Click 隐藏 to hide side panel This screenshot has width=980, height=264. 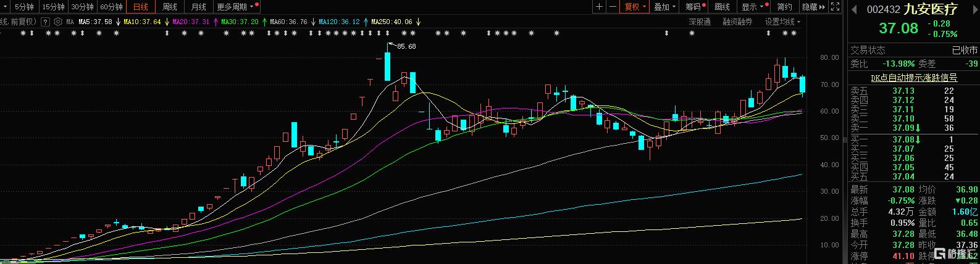coord(813,7)
